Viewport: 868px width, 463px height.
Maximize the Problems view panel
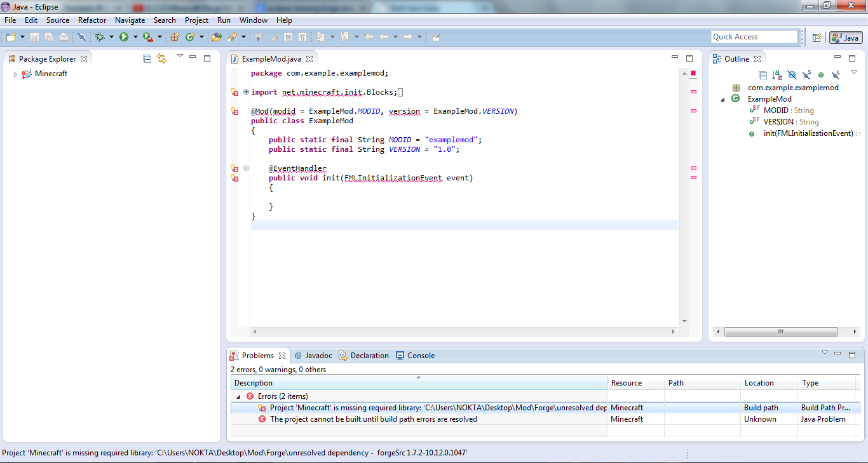[852, 355]
